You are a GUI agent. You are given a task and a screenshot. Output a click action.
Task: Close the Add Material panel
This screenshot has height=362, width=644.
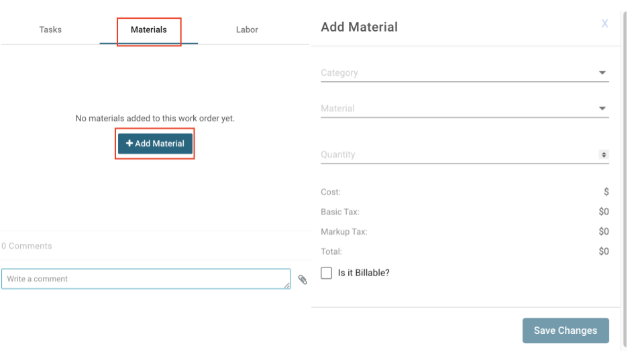tap(604, 24)
